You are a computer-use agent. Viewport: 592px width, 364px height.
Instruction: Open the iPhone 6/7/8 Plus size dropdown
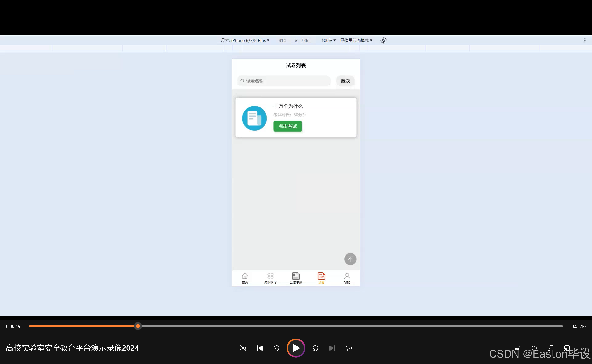coord(245,40)
